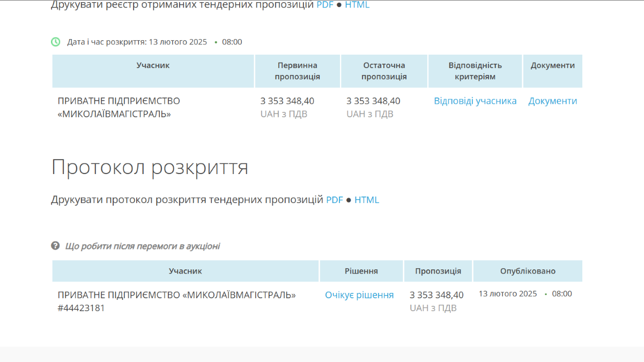
Task: Click the final proposal amount in first table
Action: click(373, 101)
